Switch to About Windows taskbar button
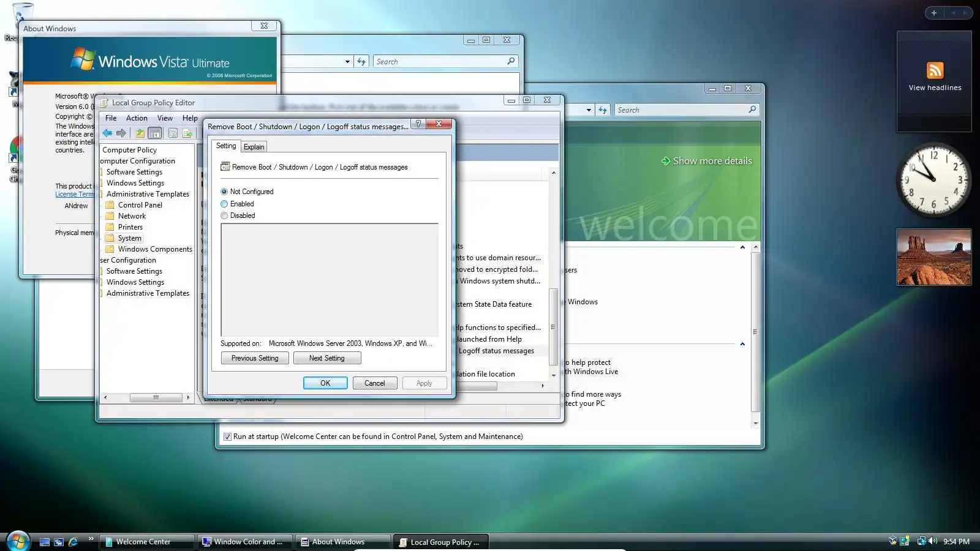Viewport: 980px width, 551px height. [x=343, y=542]
